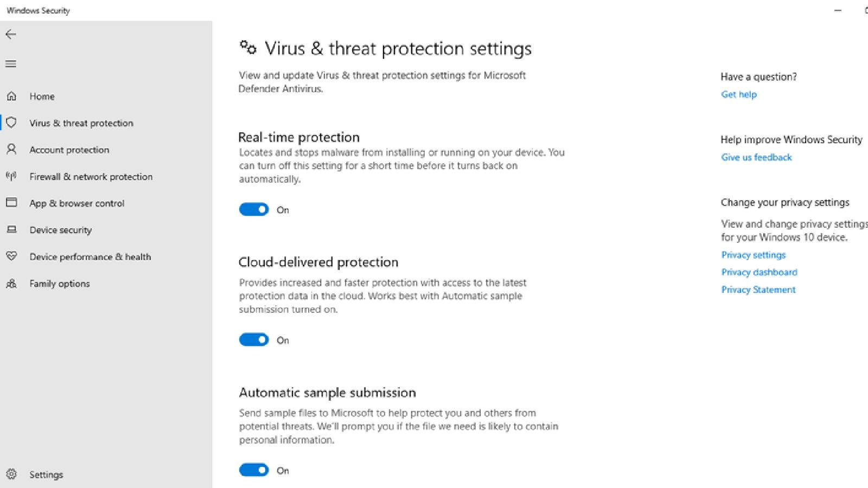Turn off Real-time protection toggle

[254, 210]
